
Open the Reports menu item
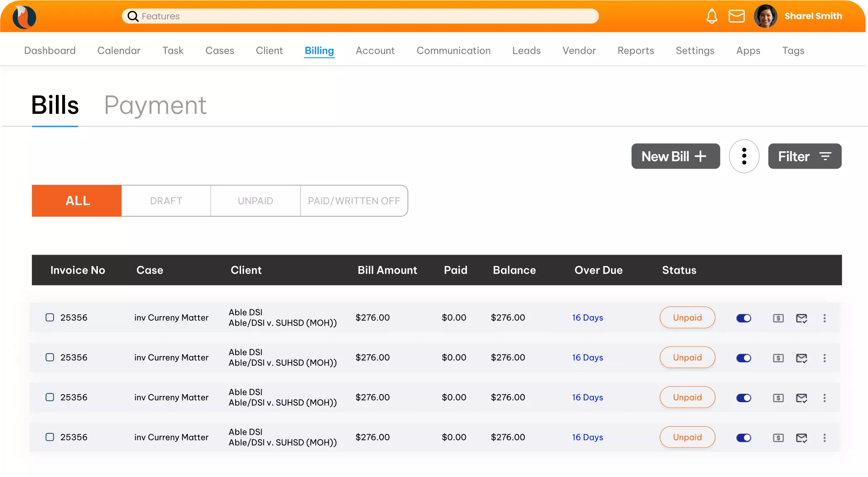pyautogui.click(x=636, y=51)
